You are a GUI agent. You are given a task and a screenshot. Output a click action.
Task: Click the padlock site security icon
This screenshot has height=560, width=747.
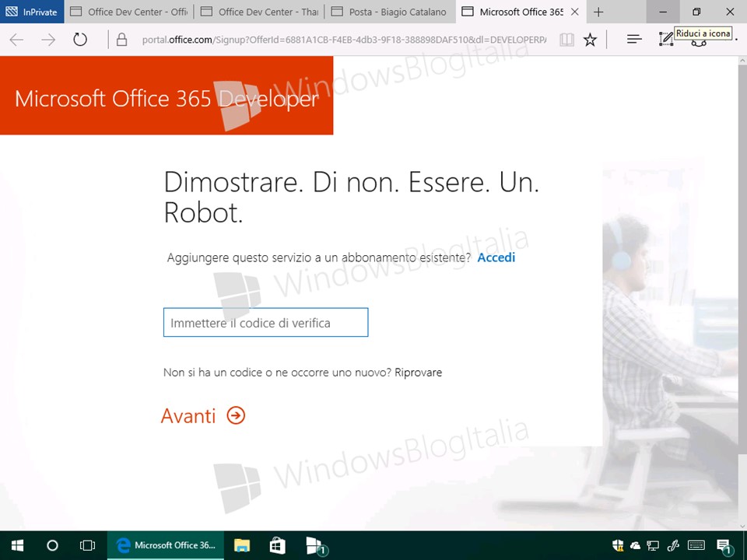point(121,40)
